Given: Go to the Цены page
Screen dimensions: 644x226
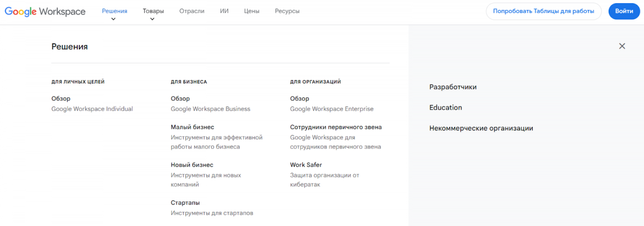Looking at the screenshot, I should [252, 11].
